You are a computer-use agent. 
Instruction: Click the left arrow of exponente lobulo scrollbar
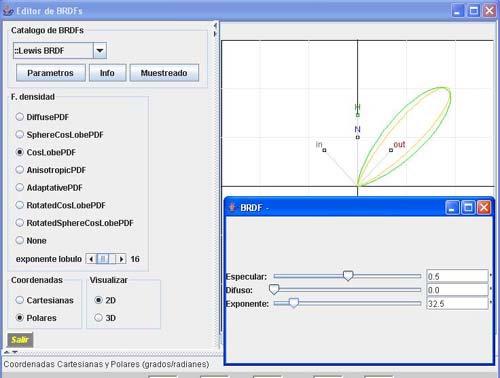pyautogui.click(x=91, y=259)
